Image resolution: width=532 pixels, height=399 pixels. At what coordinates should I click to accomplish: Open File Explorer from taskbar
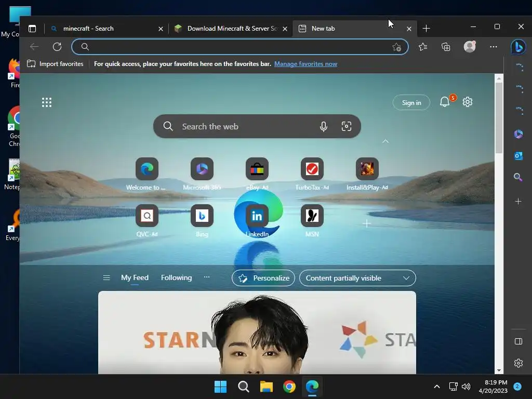point(267,387)
